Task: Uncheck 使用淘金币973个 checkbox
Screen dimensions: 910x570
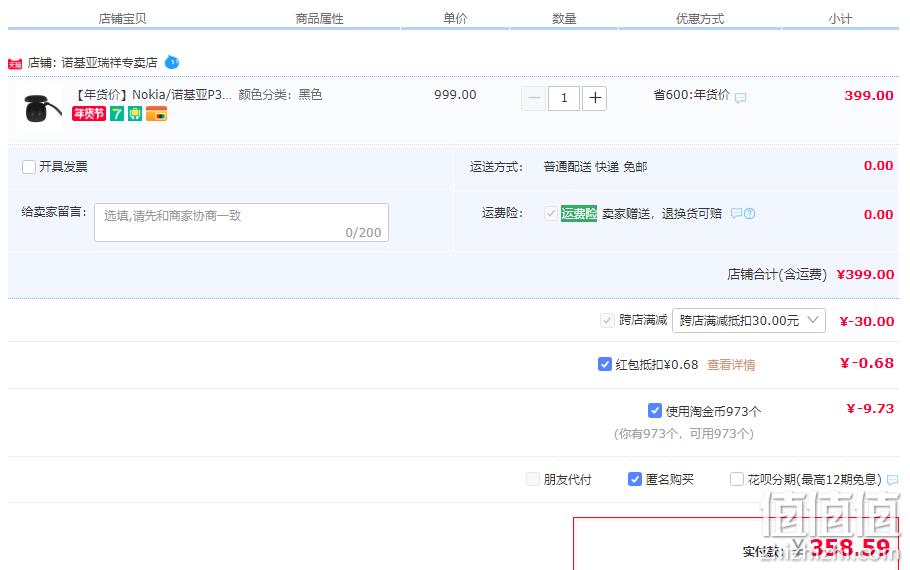Action: tap(655, 411)
